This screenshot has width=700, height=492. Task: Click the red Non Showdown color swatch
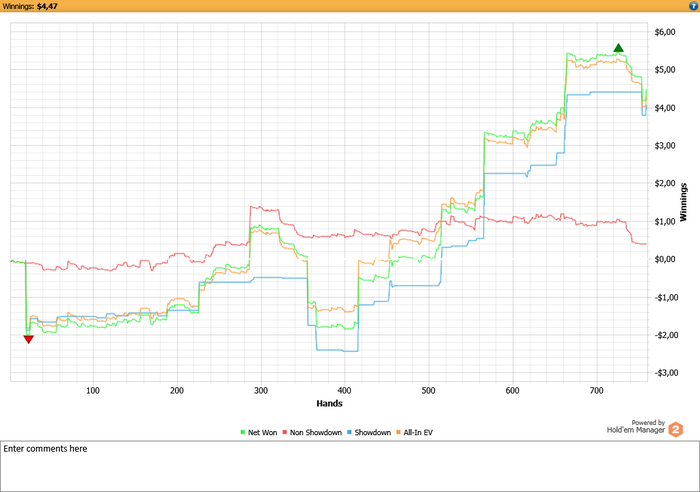tap(284, 432)
